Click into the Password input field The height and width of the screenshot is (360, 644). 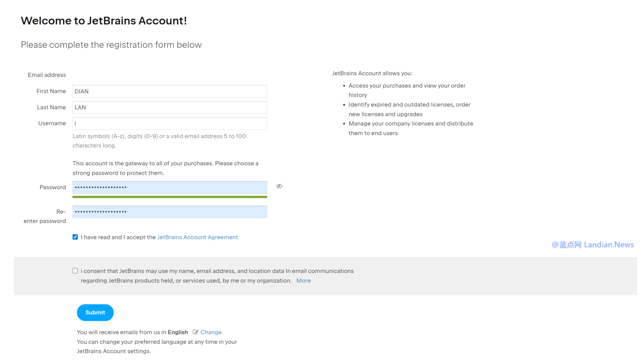[169, 187]
